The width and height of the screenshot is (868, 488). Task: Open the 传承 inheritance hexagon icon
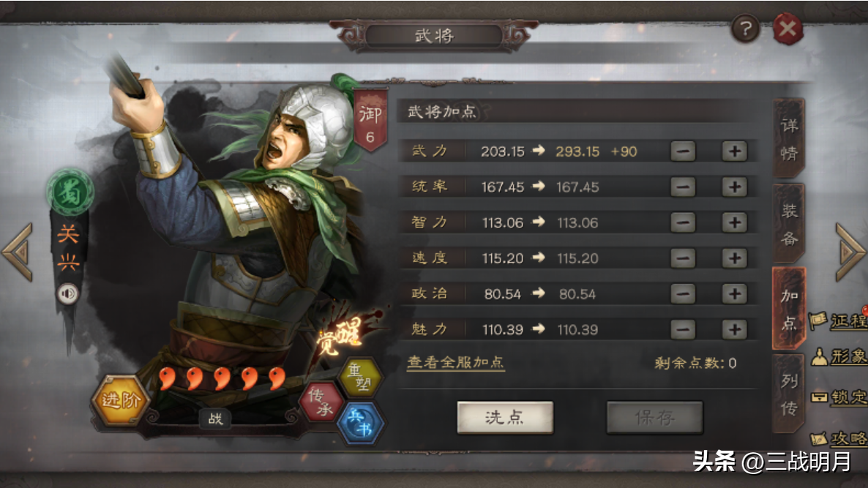321,402
